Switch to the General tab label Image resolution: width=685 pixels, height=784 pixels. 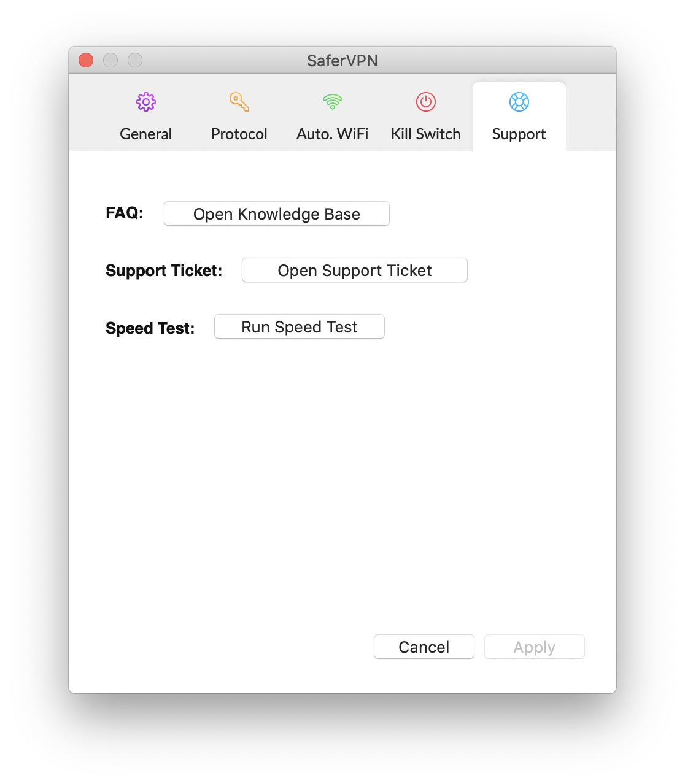pyautogui.click(x=146, y=134)
